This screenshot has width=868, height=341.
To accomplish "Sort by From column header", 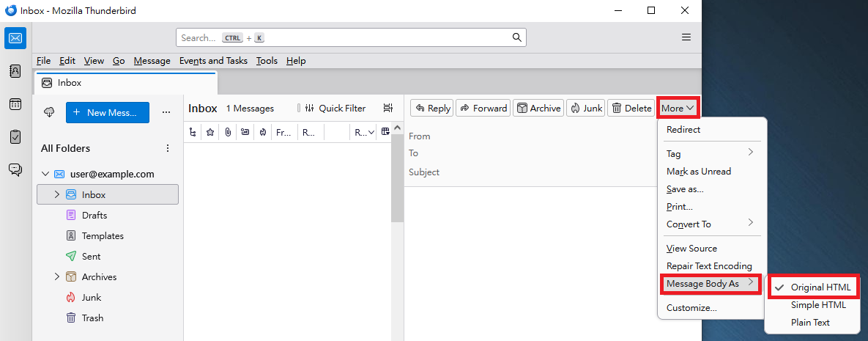I will tap(284, 133).
